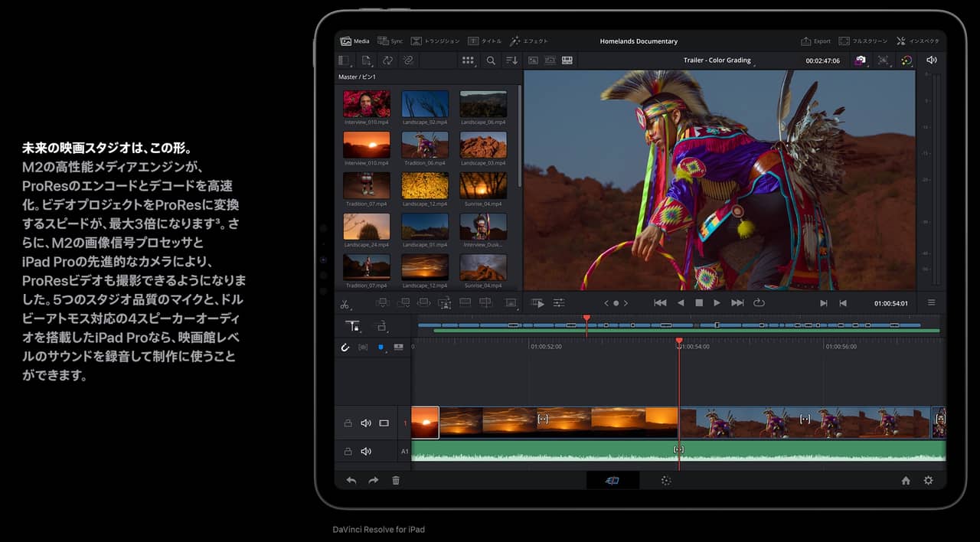Open the Color page icon
980x542 pixels.
pyautogui.click(x=665, y=481)
